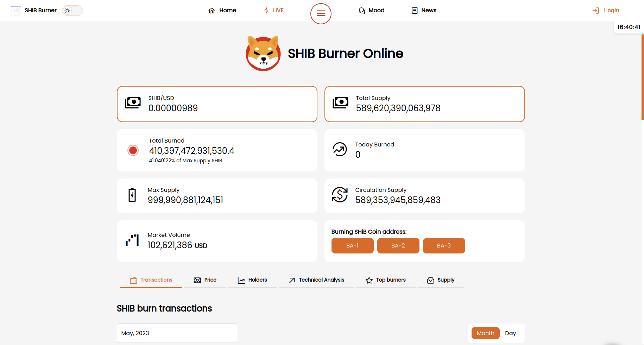Click the 16:40:41 clock badge
644x345 pixels.
tap(629, 27)
